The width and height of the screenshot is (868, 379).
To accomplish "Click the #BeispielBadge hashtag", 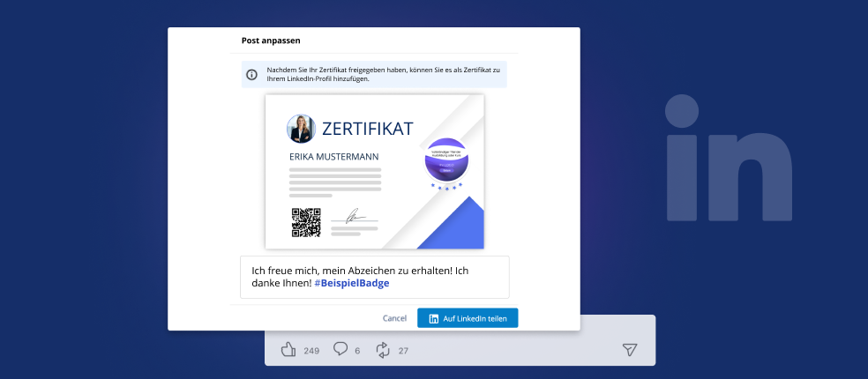I will tap(352, 283).
